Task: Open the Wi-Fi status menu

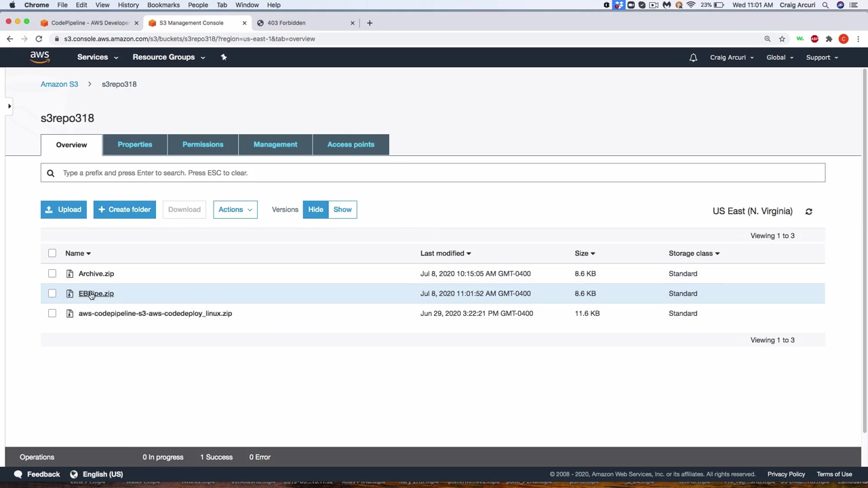Action: tap(691, 5)
